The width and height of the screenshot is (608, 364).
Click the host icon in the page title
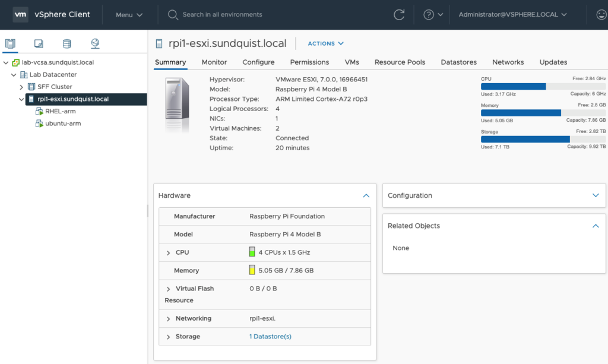coord(159,43)
